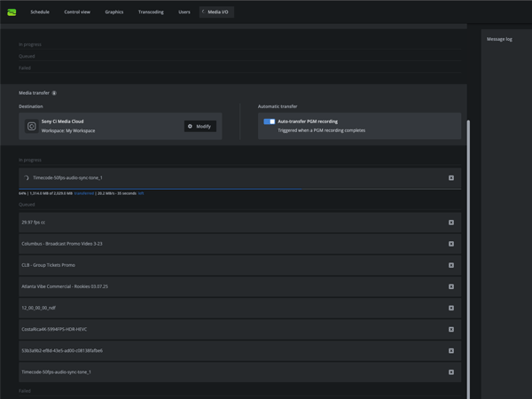Click the Sony Ci Media Cloud name
This screenshot has height=399, width=532.
click(x=62, y=121)
